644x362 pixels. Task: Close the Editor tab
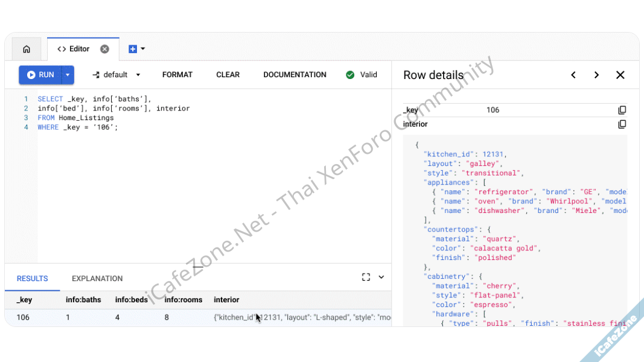pos(104,49)
